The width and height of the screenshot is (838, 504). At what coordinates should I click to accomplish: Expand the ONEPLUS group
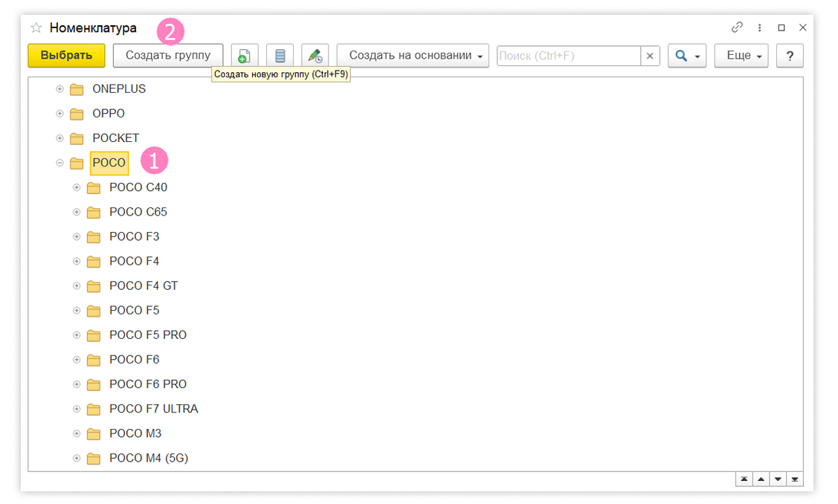tap(59, 88)
